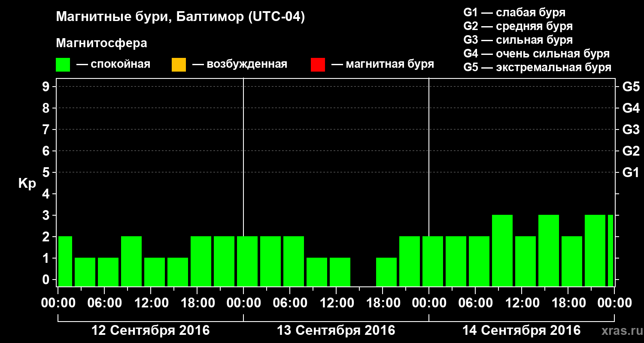Click the 'G2 — средняя буря' line

pyautogui.click(x=518, y=26)
